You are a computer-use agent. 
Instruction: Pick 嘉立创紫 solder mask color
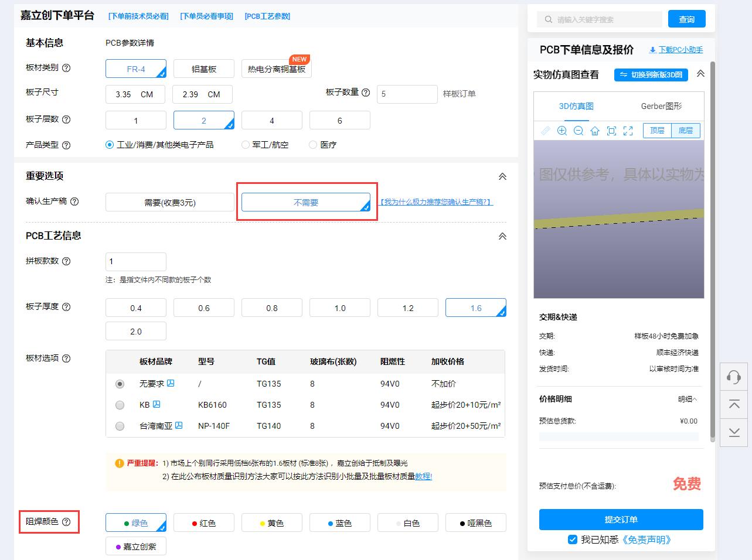pos(136,546)
